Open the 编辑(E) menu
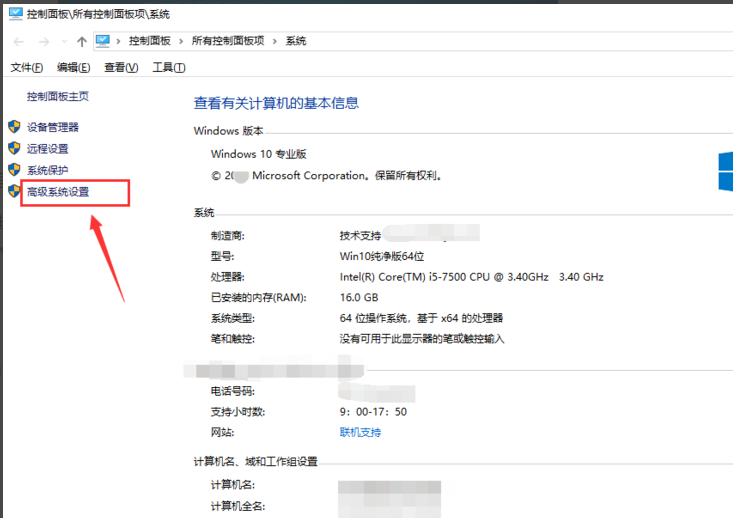The width and height of the screenshot is (733, 518). [73, 68]
